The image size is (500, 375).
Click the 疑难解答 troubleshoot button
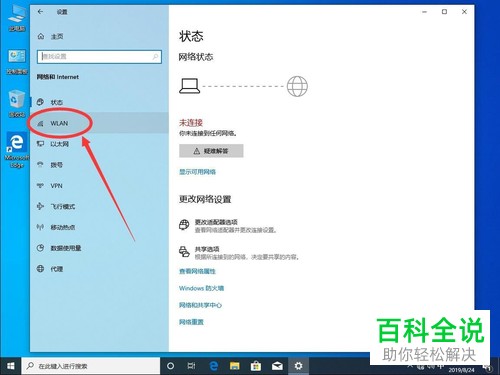pyautogui.click(x=211, y=151)
